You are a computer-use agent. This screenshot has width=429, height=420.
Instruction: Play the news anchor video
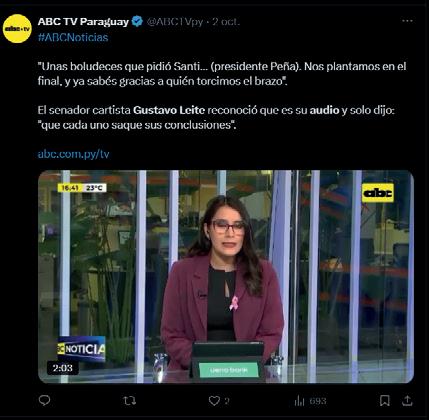(226, 277)
